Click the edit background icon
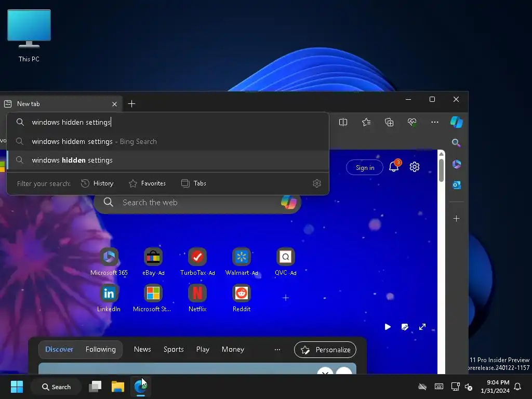Viewport: 532px width, 399px height. 405,327
